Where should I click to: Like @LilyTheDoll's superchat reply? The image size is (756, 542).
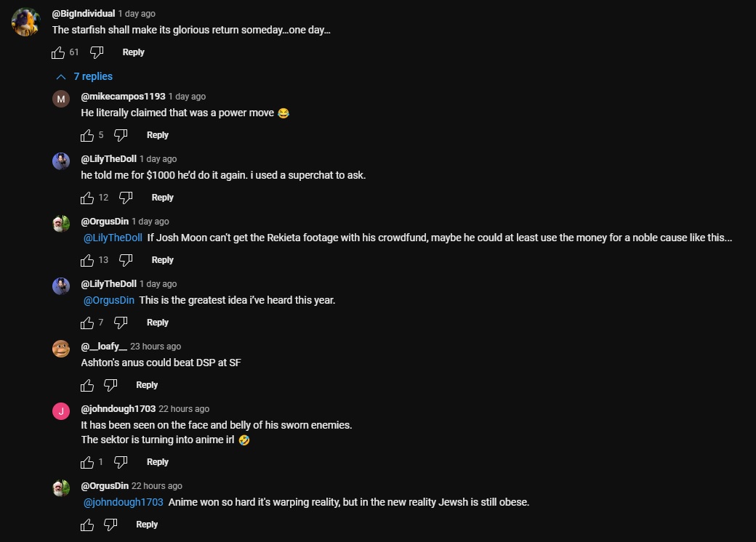click(x=87, y=198)
